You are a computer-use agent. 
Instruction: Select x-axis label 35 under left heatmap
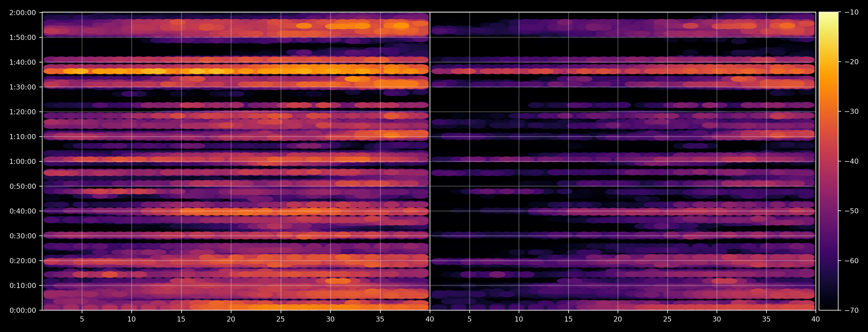380,319
